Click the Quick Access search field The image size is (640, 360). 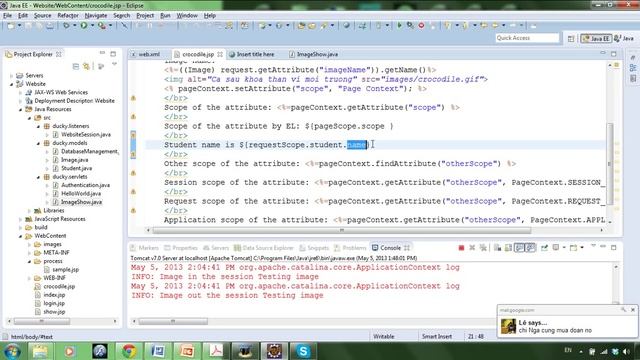coord(527,38)
